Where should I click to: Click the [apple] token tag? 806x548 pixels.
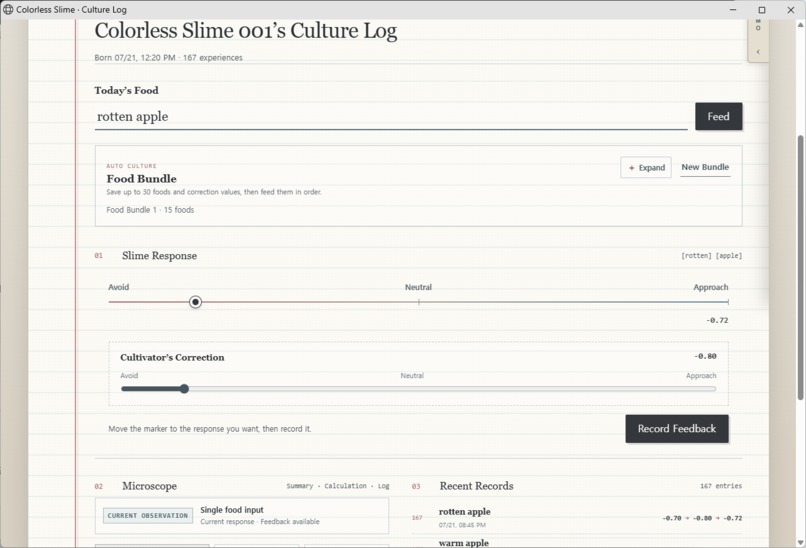pyautogui.click(x=729, y=255)
